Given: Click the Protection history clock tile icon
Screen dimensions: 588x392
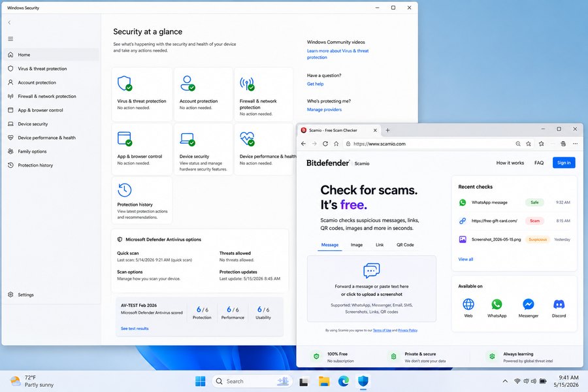Looking at the screenshot, I should [x=125, y=190].
